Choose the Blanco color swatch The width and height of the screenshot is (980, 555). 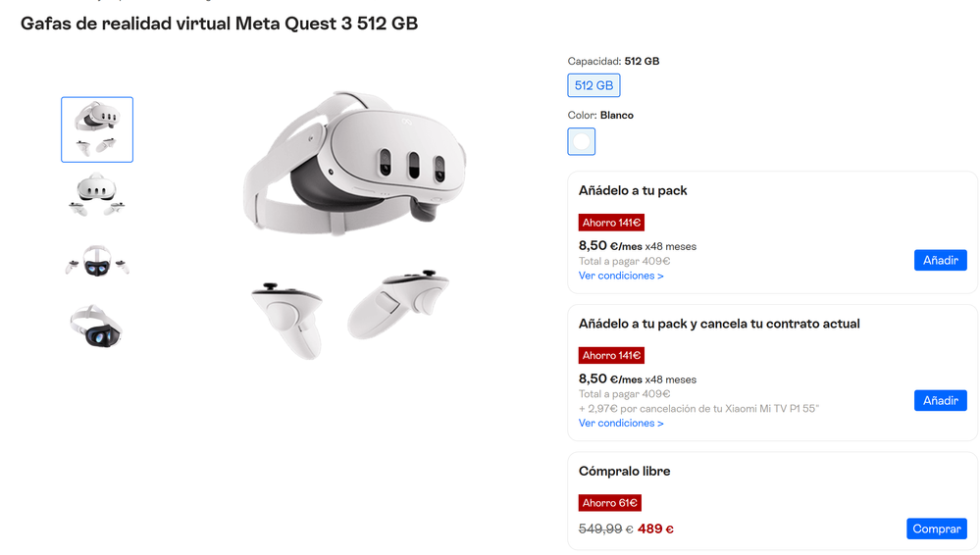tap(582, 141)
